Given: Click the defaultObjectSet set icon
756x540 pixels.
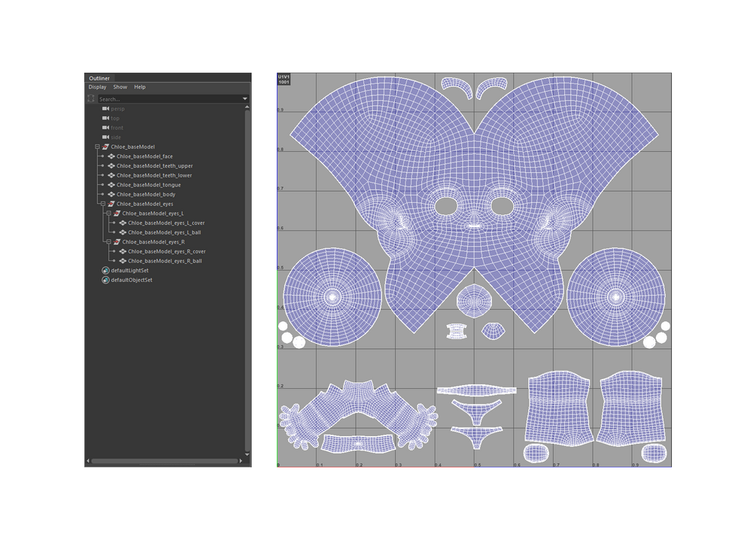Looking at the screenshot, I should point(105,280).
